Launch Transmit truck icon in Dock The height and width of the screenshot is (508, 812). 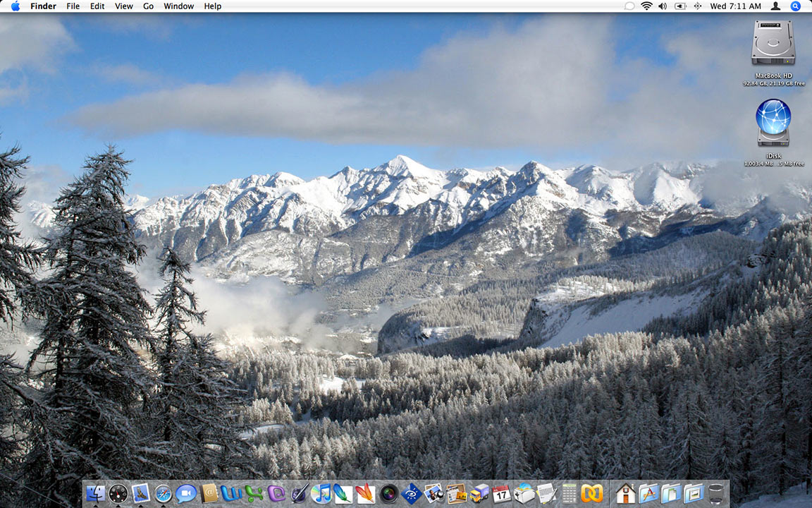click(479, 493)
